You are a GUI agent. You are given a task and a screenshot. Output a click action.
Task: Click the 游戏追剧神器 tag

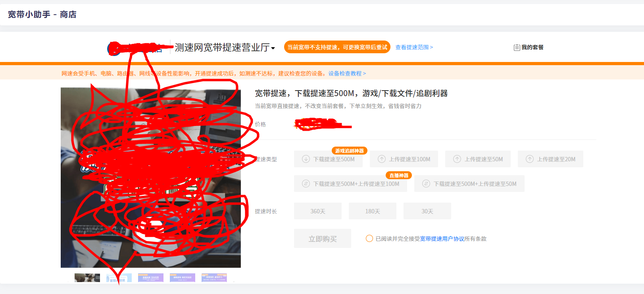point(350,151)
